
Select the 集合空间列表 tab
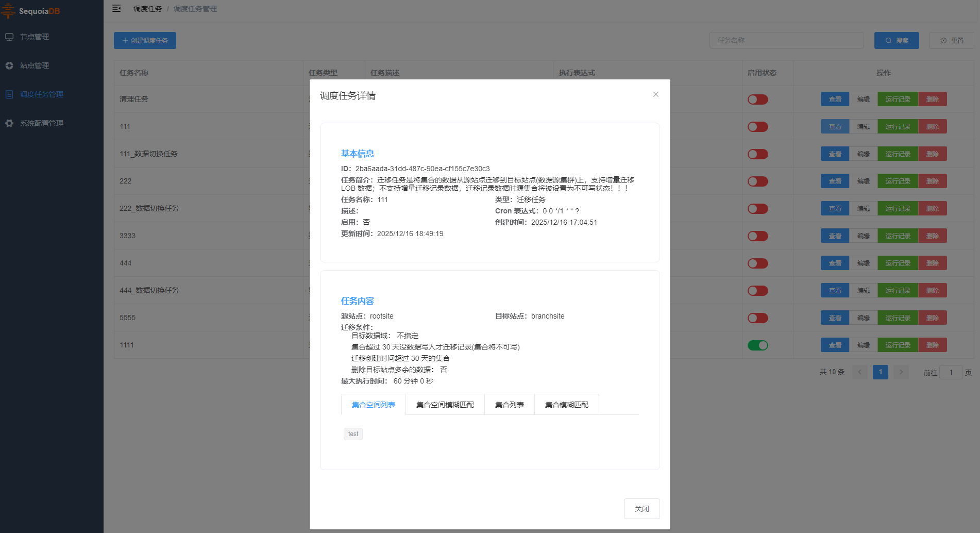coord(374,405)
